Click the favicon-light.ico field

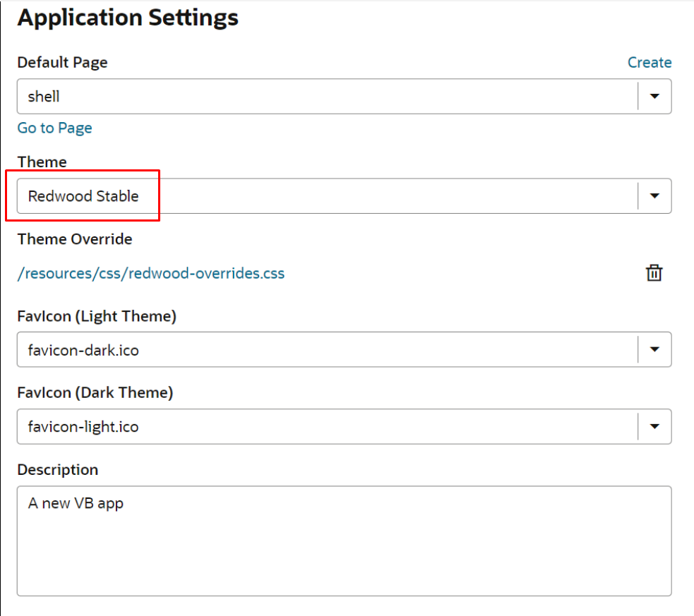(x=327, y=427)
